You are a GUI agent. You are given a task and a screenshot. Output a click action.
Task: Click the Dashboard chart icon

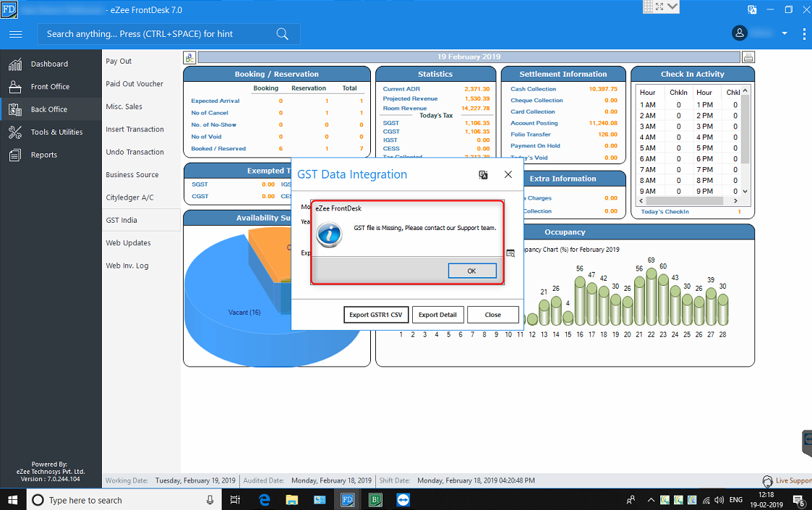pos(15,64)
